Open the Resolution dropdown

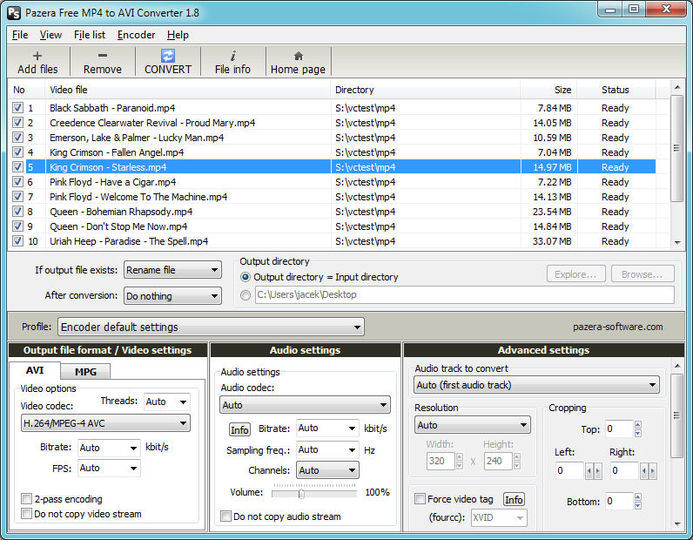[x=472, y=425]
